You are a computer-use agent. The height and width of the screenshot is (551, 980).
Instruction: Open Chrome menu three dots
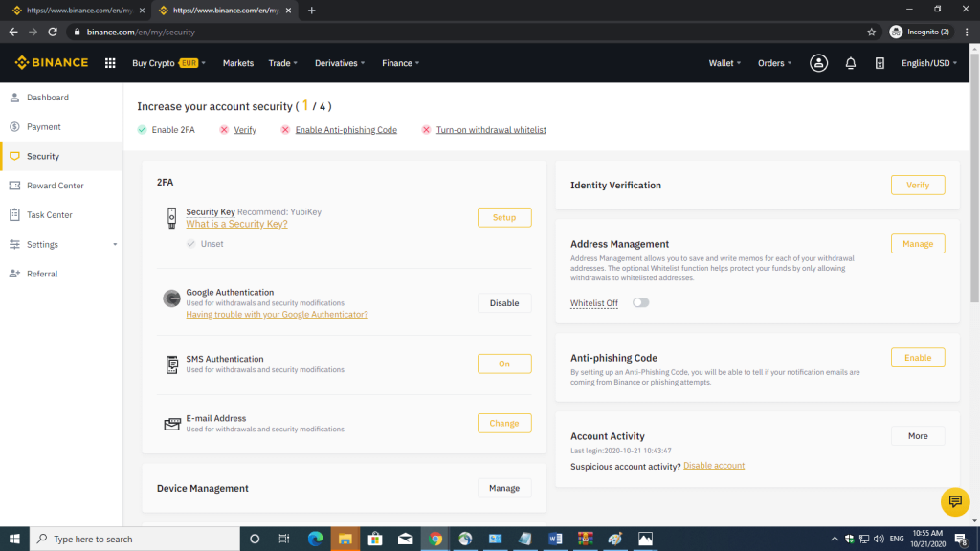coord(967,32)
